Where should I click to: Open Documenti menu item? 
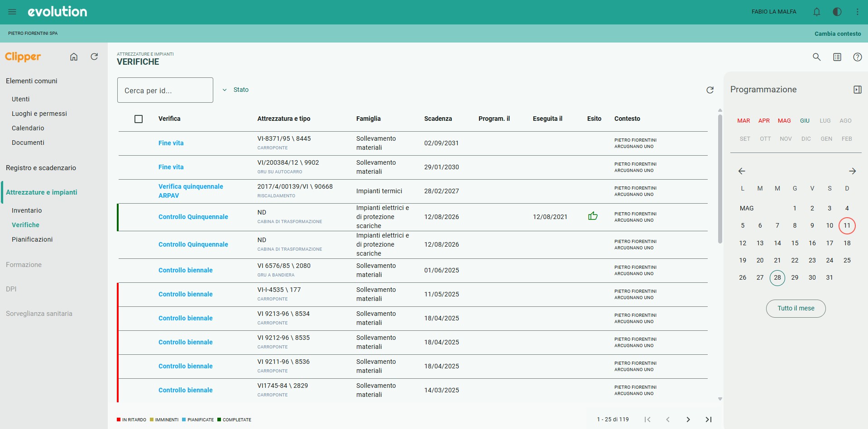[28, 143]
